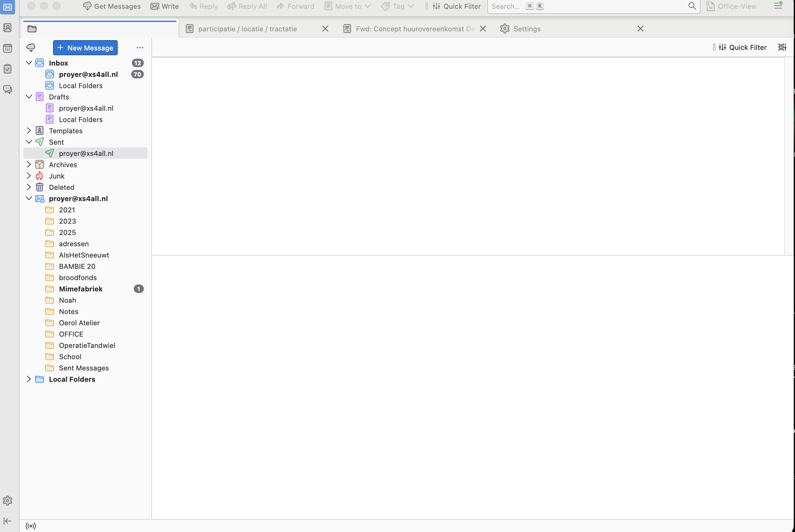Screen dimensions: 795x532
Task: Open the Address Book from the sidebar
Action: (x=8, y=28)
